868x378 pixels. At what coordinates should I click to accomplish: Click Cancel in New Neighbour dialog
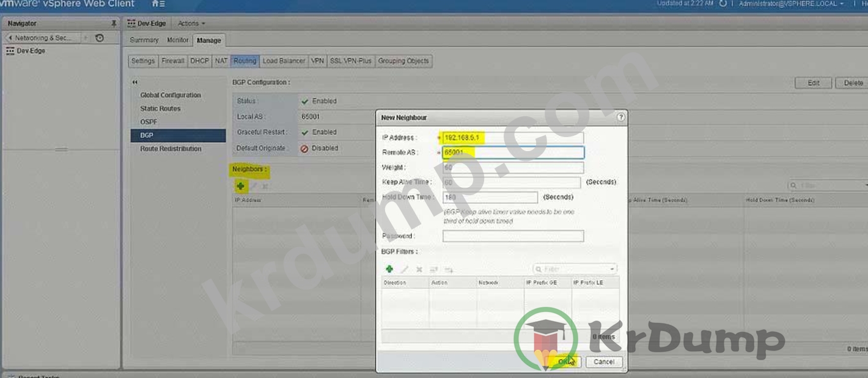coord(604,362)
